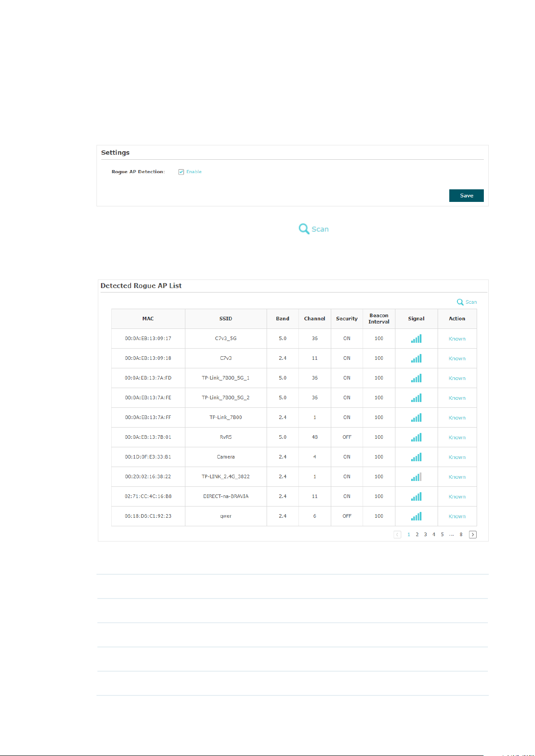
Task: Mark C7v3 access point as Known
Action: tap(457, 358)
